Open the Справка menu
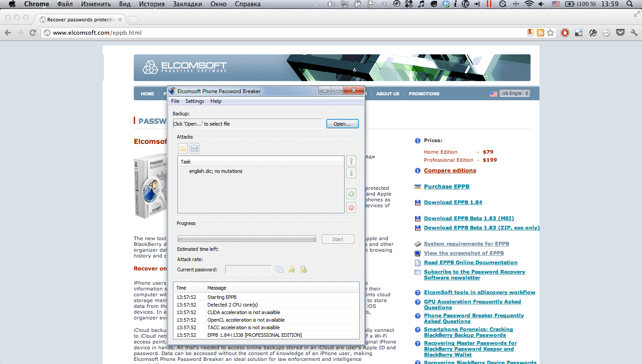Screen dimensions: 642x364 (x=247, y=4)
